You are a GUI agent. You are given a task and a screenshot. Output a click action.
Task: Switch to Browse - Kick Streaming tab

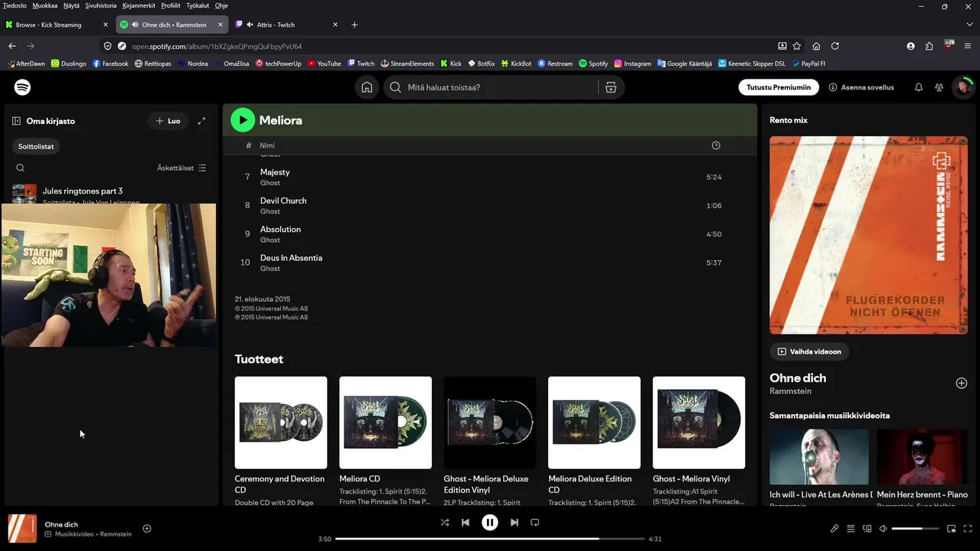tap(57, 24)
